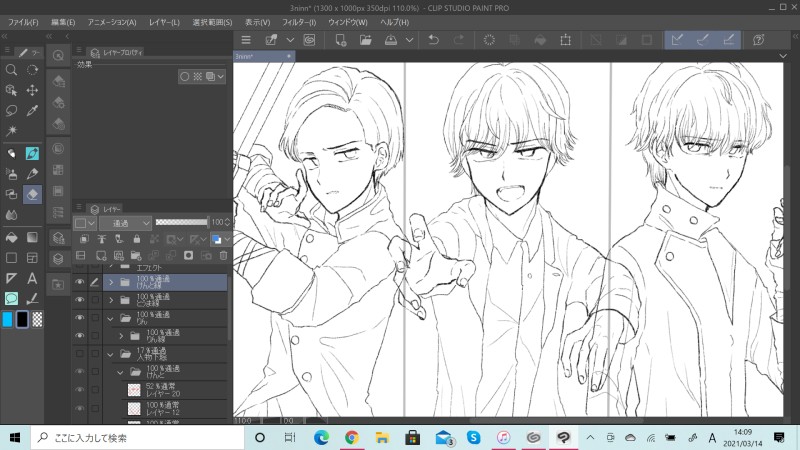Viewport: 800px width, 450px height.
Task: Hide the りん folder via its eye
Action: 80,318
